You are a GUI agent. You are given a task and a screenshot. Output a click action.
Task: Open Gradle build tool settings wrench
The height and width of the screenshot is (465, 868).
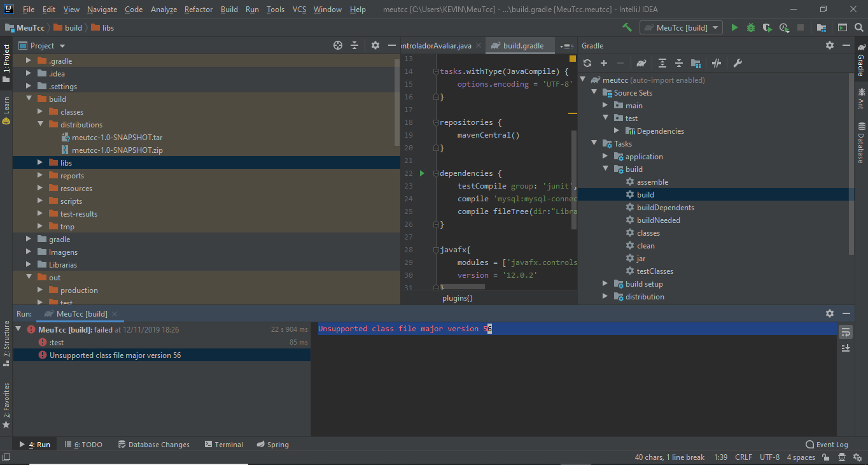click(x=738, y=63)
